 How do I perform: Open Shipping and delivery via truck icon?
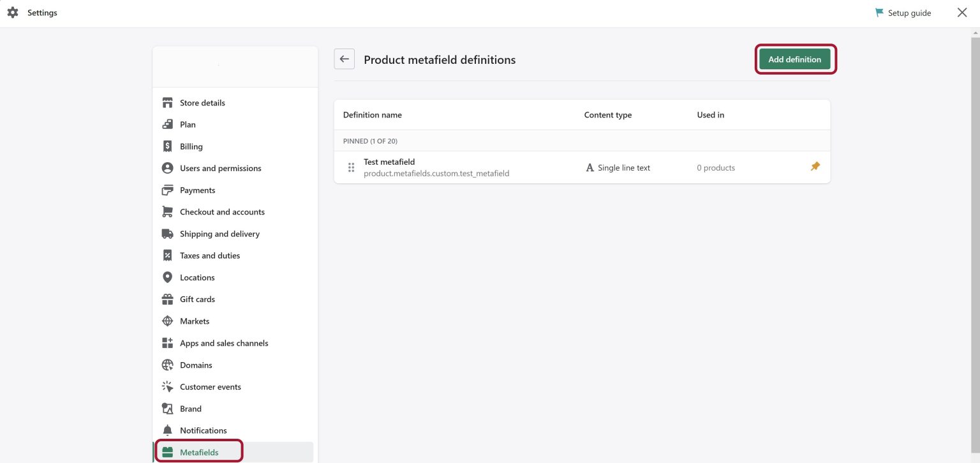(167, 233)
